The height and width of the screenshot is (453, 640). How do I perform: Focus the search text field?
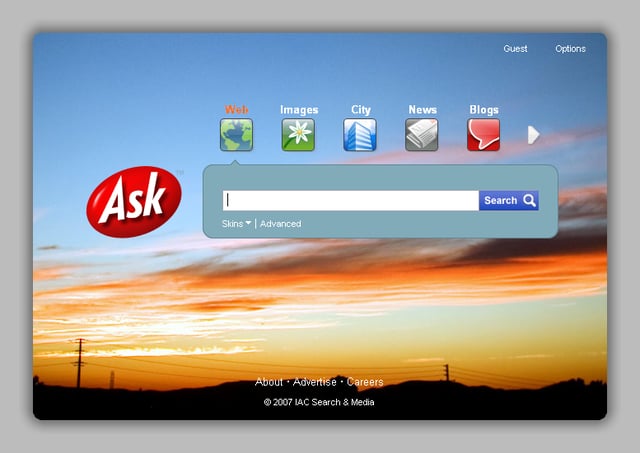pyautogui.click(x=351, y=200)
